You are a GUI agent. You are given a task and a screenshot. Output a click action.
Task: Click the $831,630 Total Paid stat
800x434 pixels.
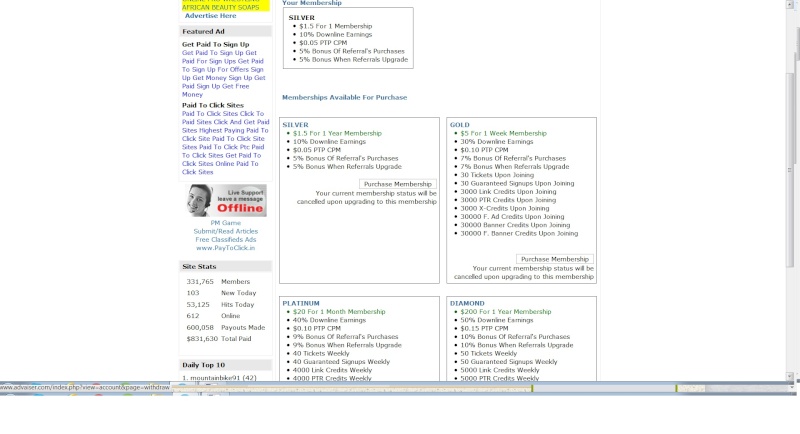pos(219,339)
